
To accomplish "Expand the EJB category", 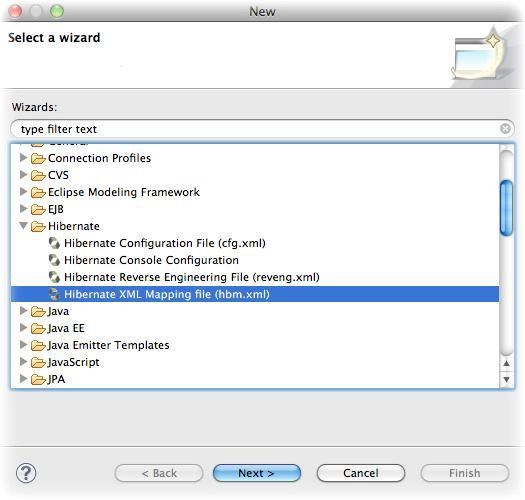I will click(23, 209).
